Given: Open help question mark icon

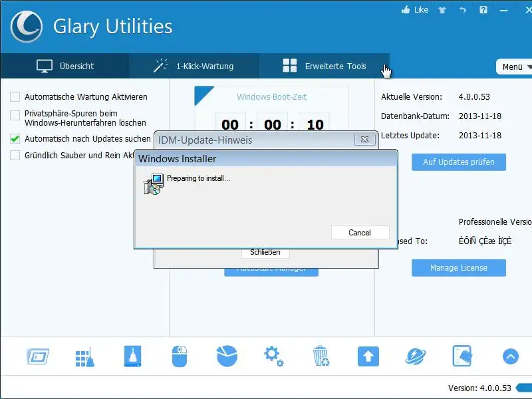Looking at the screenshot, I should pyautogui.click(x=483, y=10).
